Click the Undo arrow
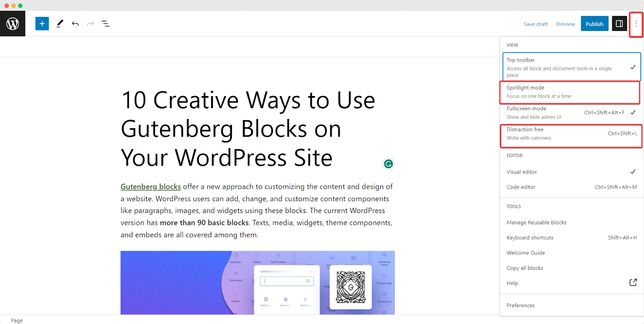This screenshot has height=324, width=644. [x=75, y=24]
